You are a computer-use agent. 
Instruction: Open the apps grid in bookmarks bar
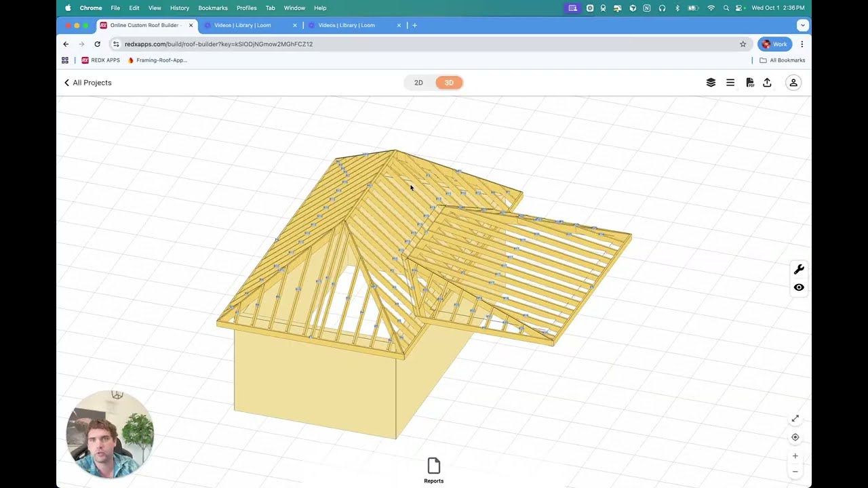tap(65, 60)
